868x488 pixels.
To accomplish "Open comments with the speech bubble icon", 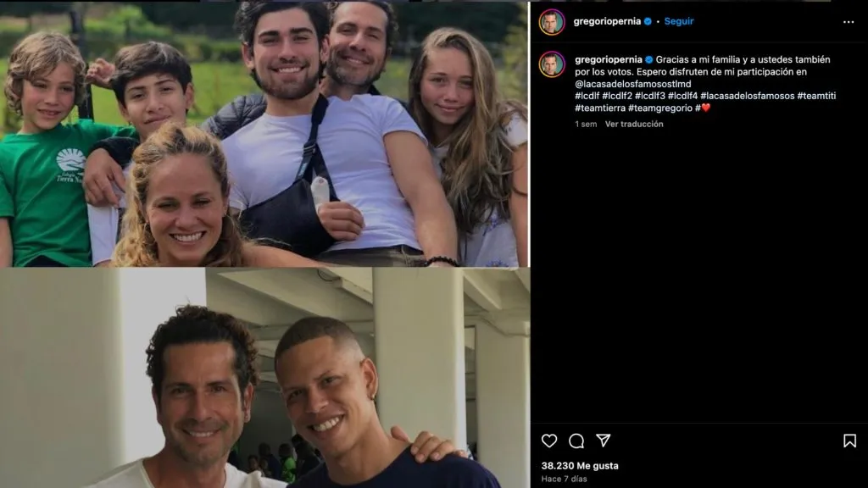I will [x=576, y=441].
